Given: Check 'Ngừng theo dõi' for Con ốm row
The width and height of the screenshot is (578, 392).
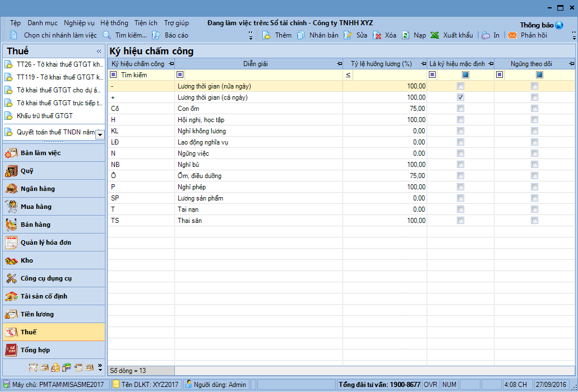Looking at the screenshot, I should pyautogui.click(x=534, y=109).
